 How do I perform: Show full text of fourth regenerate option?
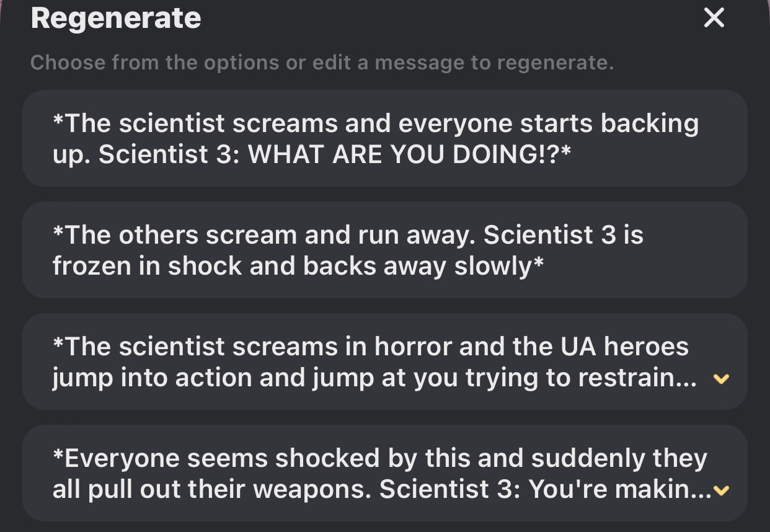click(x=720, y=490)
